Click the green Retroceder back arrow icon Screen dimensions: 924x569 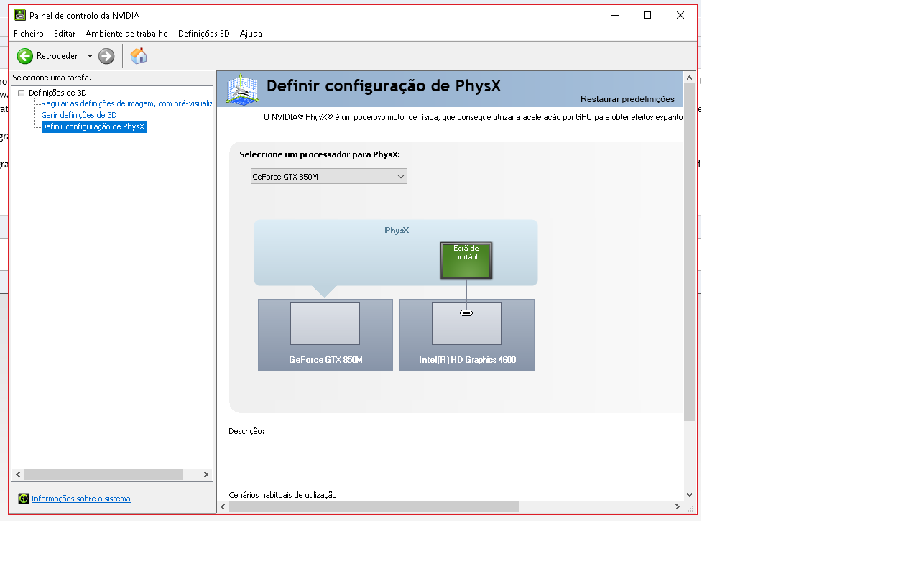25,56
